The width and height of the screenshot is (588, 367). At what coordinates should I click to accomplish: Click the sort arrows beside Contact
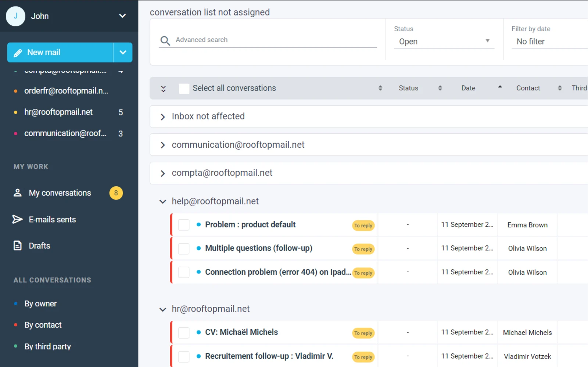coord(560,88)
